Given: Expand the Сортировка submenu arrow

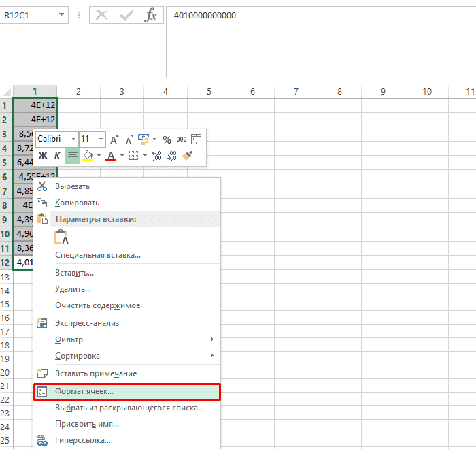Looking at the screenshot, I should coord(212,355).
